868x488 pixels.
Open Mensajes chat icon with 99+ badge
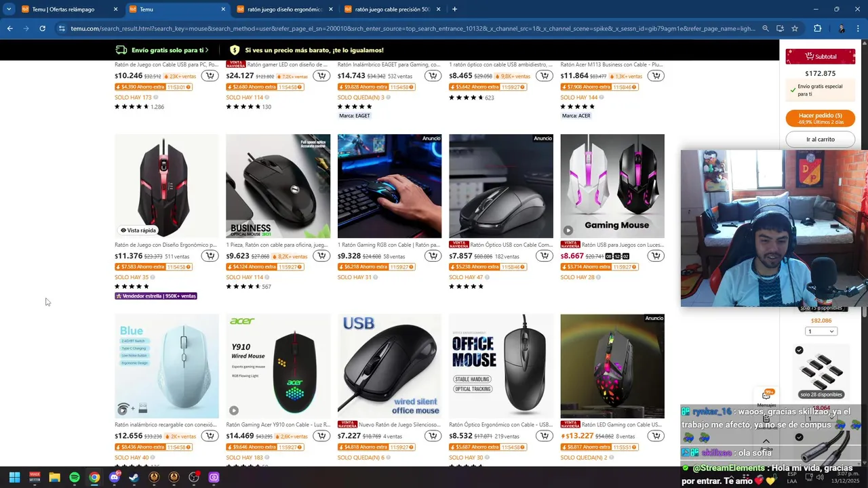click(766, 395)
